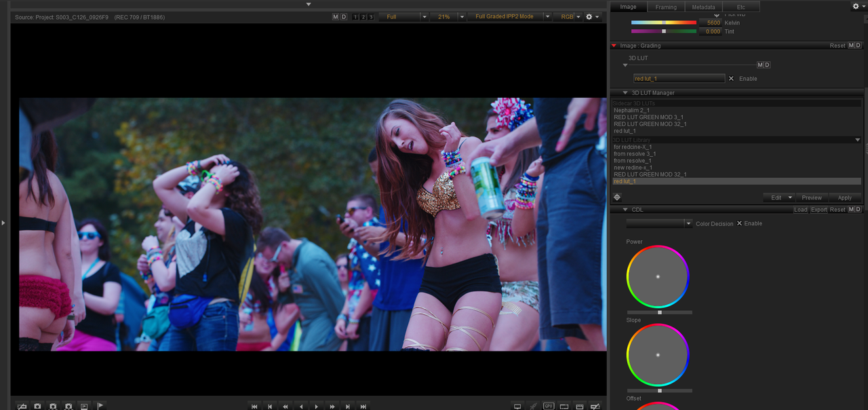Click the third snapshot camera icon below the viewer
Viewport: 868px width, 410px height.
[68, 406]
